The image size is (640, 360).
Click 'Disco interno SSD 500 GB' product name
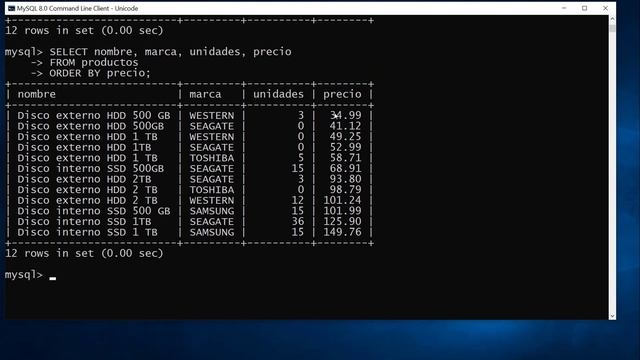(93, 211)
